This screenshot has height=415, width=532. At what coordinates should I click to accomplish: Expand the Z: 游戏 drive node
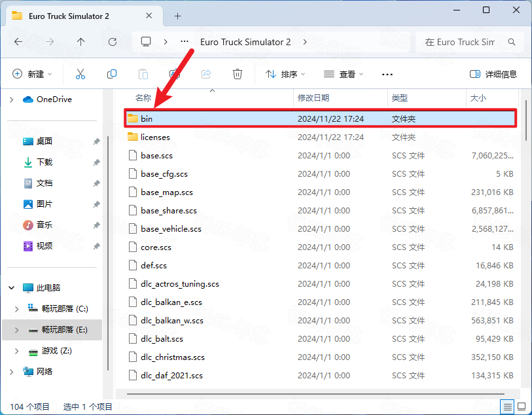[x=16, y=351]
